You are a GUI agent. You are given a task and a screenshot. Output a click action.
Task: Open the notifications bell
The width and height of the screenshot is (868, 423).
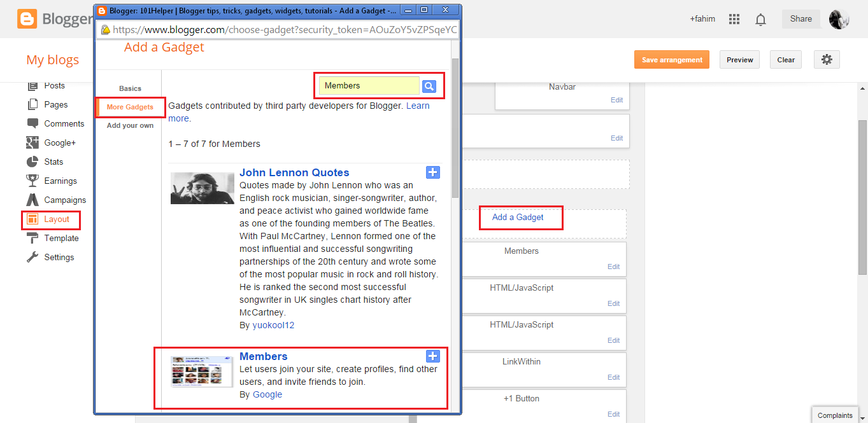pyautogui.click(x=760, y=20)
